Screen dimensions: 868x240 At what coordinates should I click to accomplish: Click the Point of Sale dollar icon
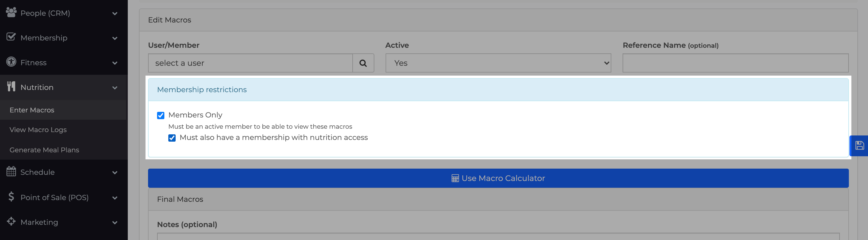click(x=11, y=196)
